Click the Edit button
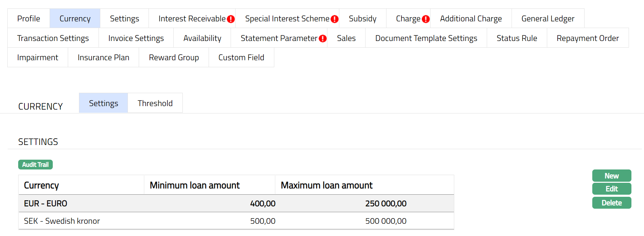 coord(612,189)
